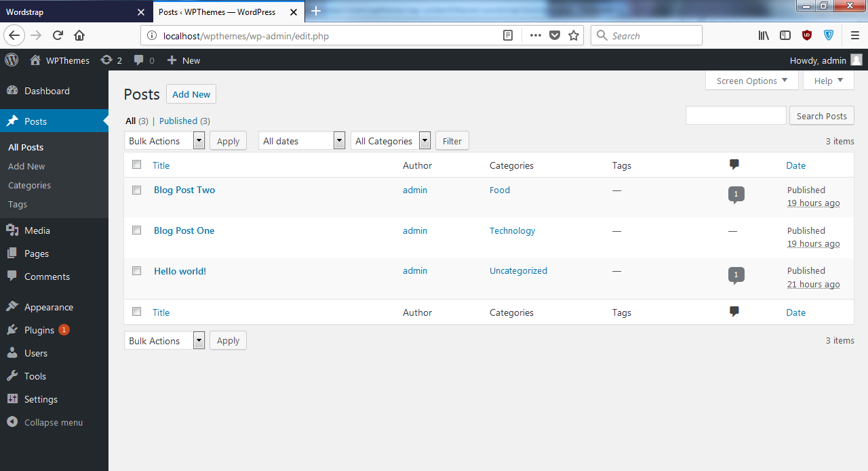
Task: Bookmark this page with the star icon
Action: pos(574,36)
